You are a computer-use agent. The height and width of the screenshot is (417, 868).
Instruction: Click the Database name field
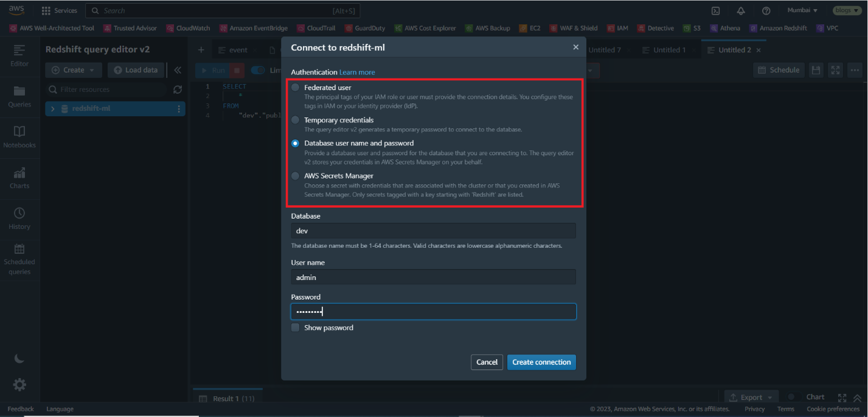(x=433, y=231)
